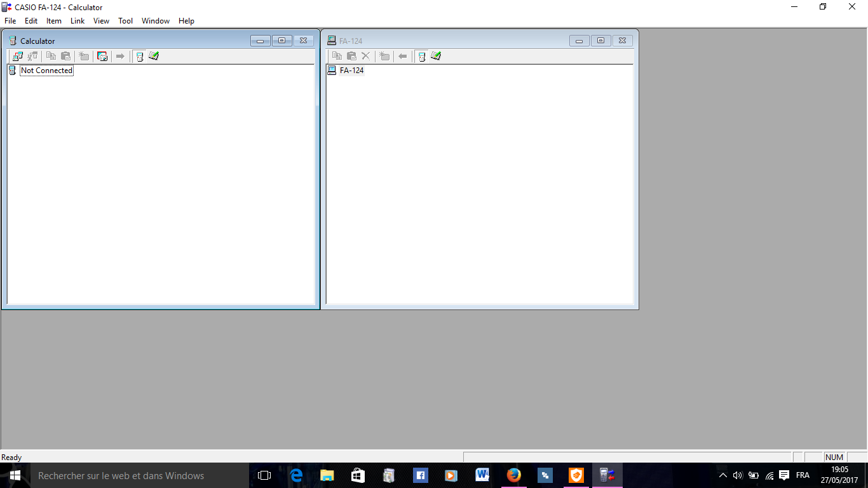
Task: Open Wi-Fi network icon in system tray
Action: pyautogui.click(x=770, y=475)
